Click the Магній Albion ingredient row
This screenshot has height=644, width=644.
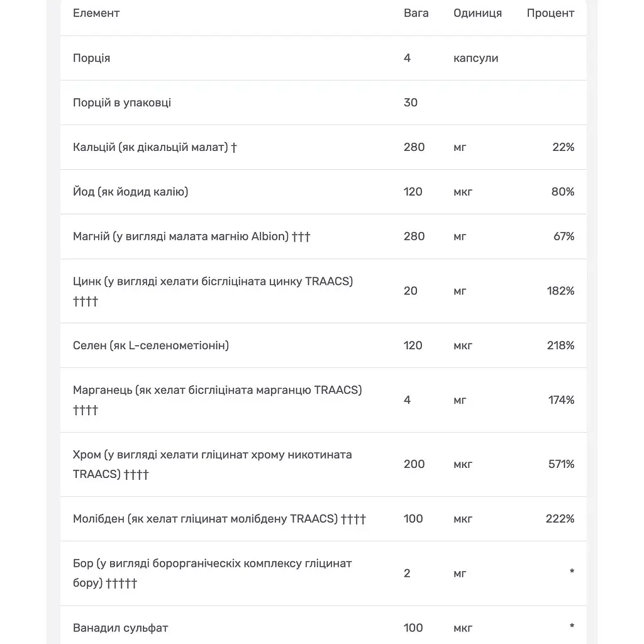(x=323, y=236)
